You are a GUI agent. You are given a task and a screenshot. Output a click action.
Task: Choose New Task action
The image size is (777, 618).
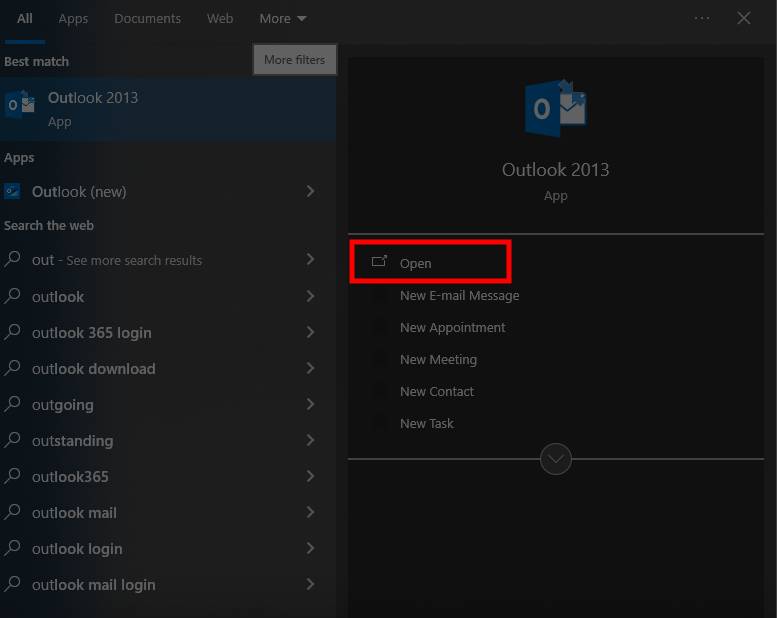pos(427,424)
